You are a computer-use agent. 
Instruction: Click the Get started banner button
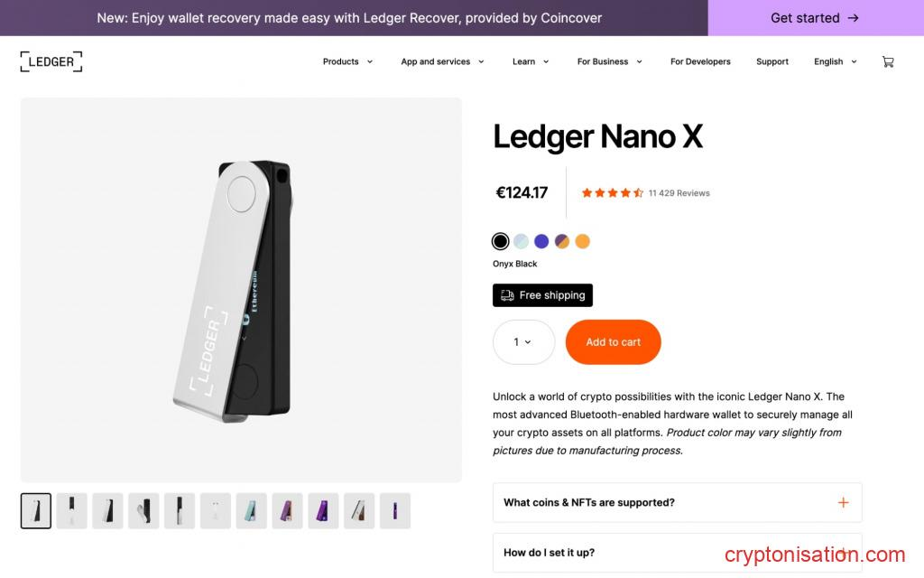tap(815, 18)
